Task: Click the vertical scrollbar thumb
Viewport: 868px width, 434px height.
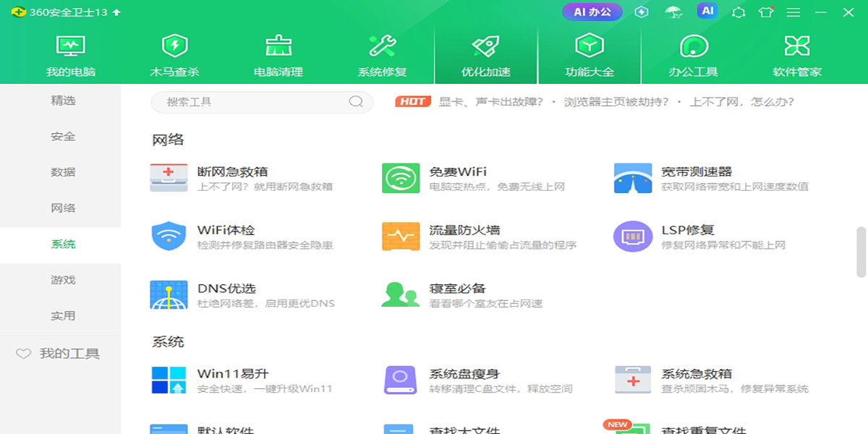Action: pos(861,252)
